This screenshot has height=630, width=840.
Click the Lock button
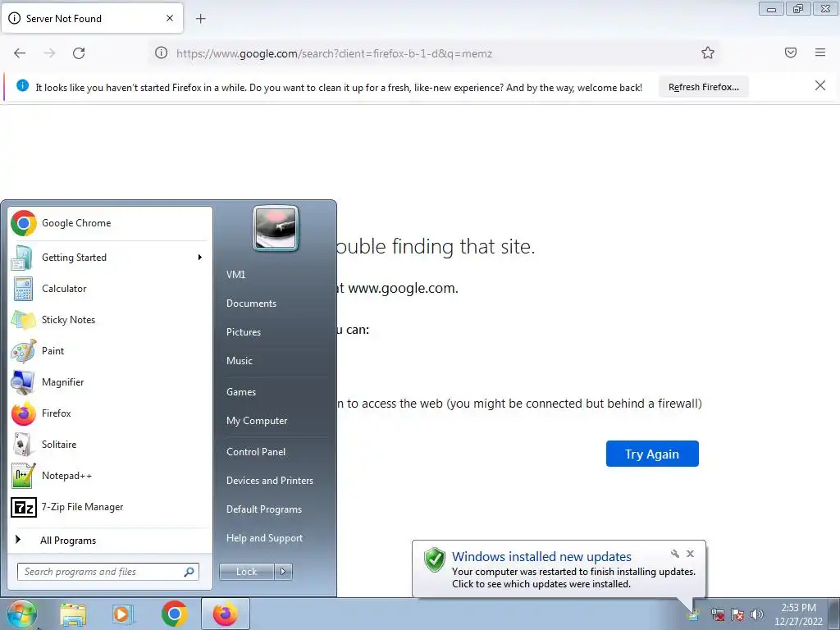click(x=246, y=572)
